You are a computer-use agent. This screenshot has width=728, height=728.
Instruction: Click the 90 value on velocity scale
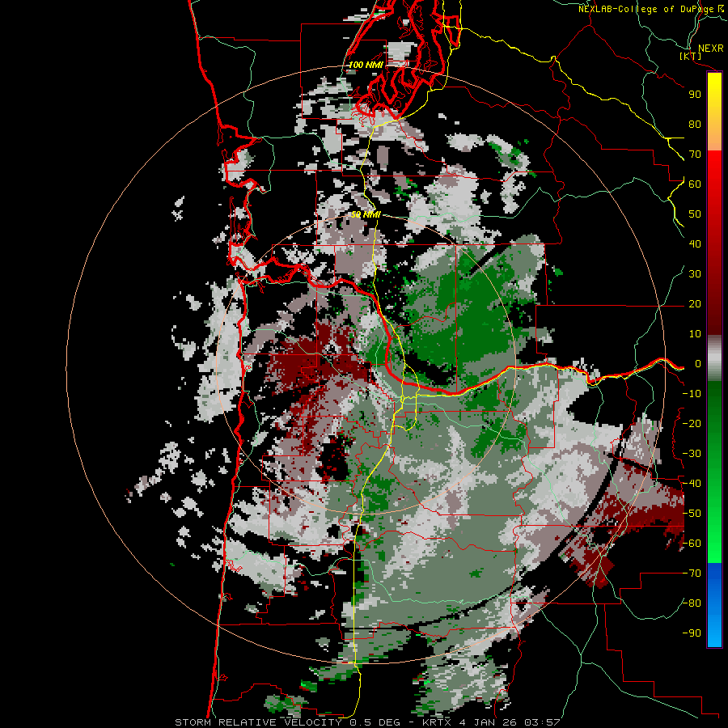pyautogui.click(x=695, y=95)
